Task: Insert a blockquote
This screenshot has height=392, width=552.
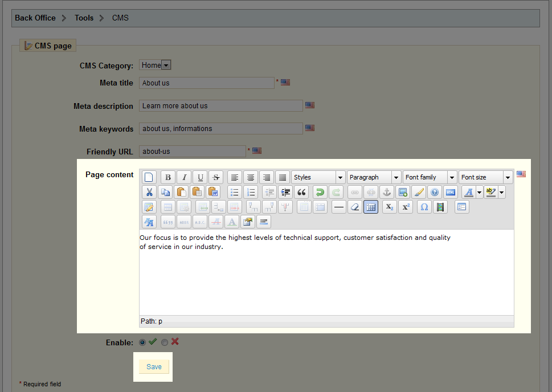Action: 301,192
